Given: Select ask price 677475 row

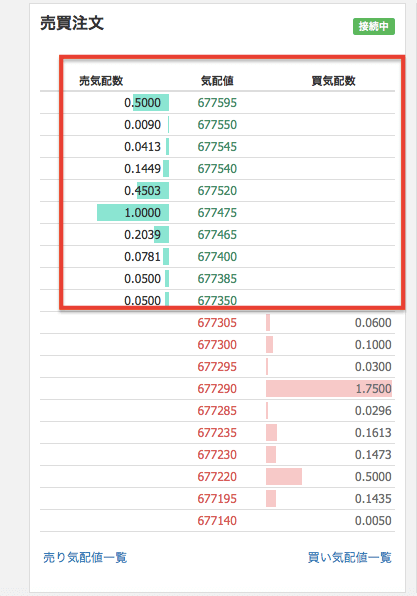Looking at the screenshot, I should coord(217,212).
